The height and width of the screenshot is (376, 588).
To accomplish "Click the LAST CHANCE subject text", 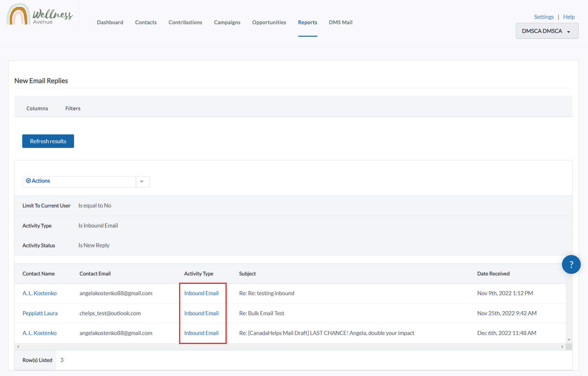I will [x=327, y=333].
